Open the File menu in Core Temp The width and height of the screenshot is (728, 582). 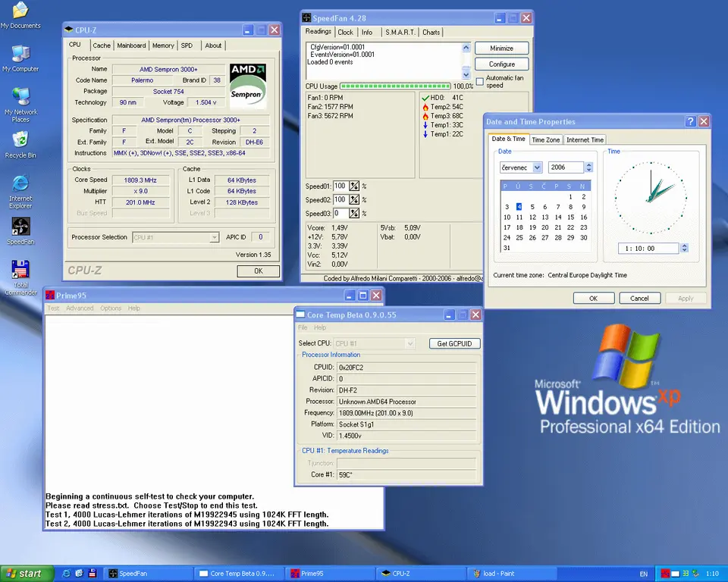click(303, 327)
